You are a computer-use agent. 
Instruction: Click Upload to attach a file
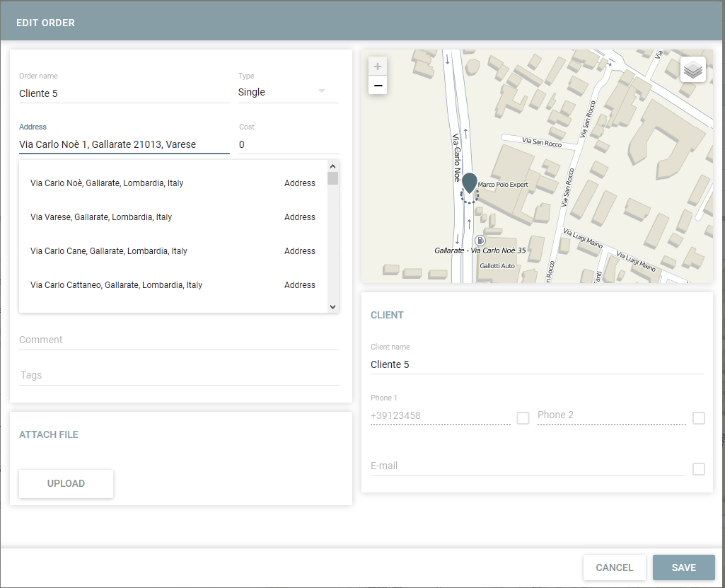[x=66, y=484]
